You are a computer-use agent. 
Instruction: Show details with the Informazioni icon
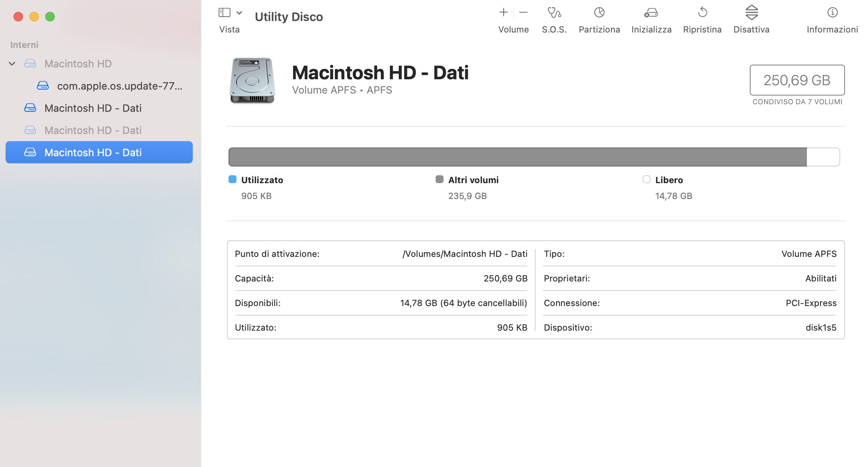[x=832, y=13]
